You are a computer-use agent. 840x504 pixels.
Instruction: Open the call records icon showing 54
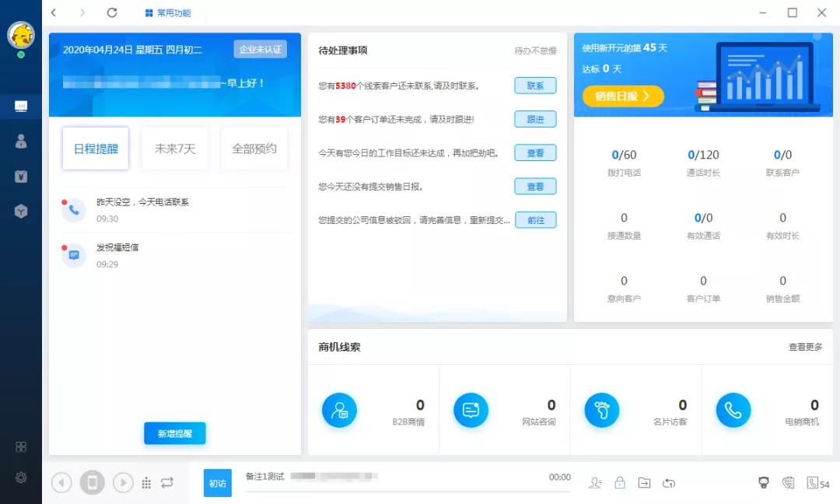click(818, 483)
